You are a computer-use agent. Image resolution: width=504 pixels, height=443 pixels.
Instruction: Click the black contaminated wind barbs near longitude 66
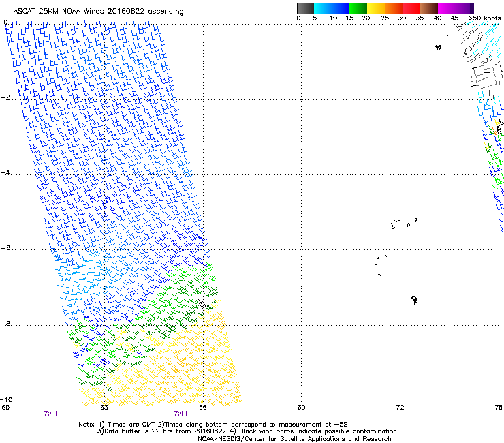204,304
